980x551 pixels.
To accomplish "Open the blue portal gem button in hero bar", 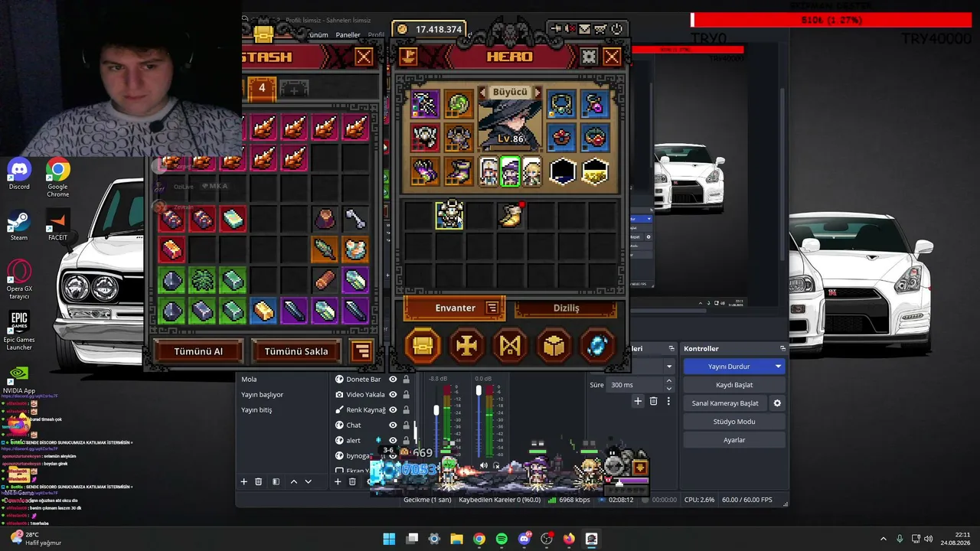I will [598, 345].
